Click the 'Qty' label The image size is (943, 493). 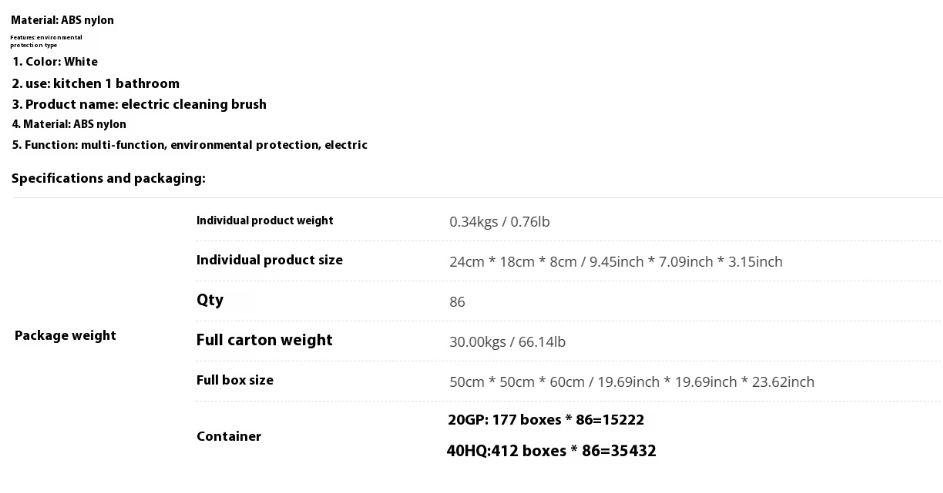210,300
